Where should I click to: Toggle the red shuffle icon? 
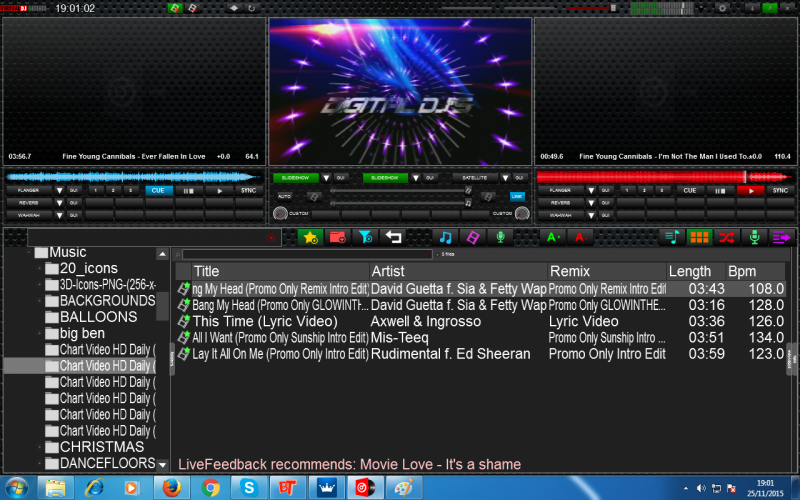(x=727, y=237)
